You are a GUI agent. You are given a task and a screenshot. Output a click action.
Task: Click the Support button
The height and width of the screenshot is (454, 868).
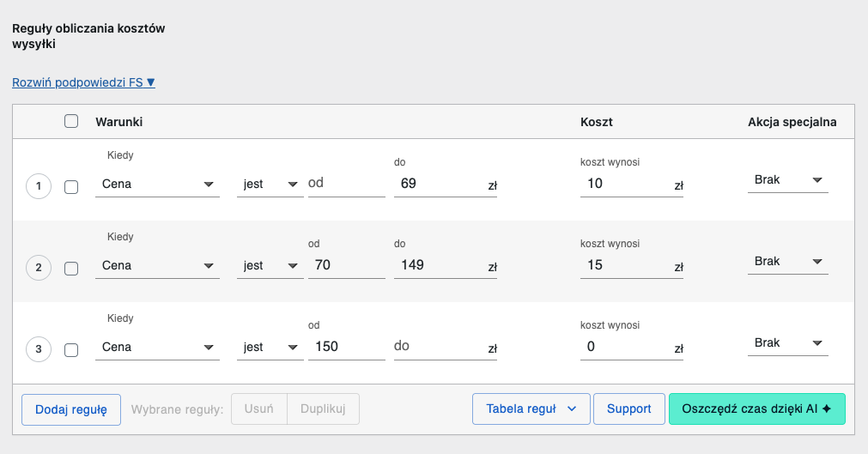pyautogui.click(x=628, y=409)
